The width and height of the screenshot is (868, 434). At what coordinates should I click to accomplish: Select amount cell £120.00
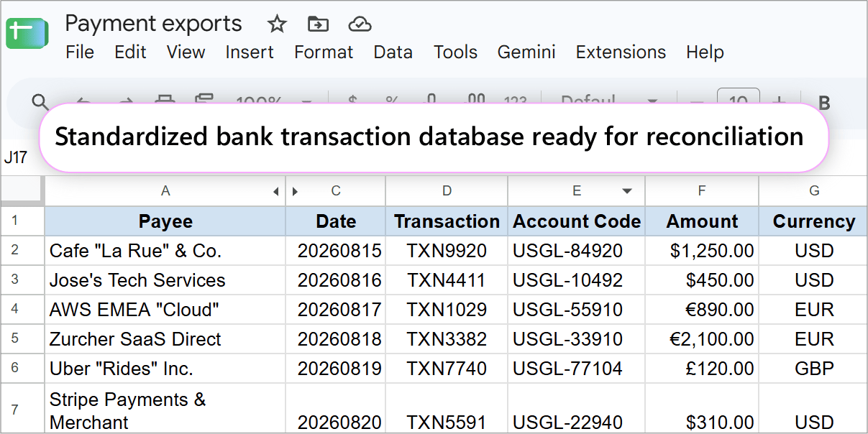click(702, 369)
